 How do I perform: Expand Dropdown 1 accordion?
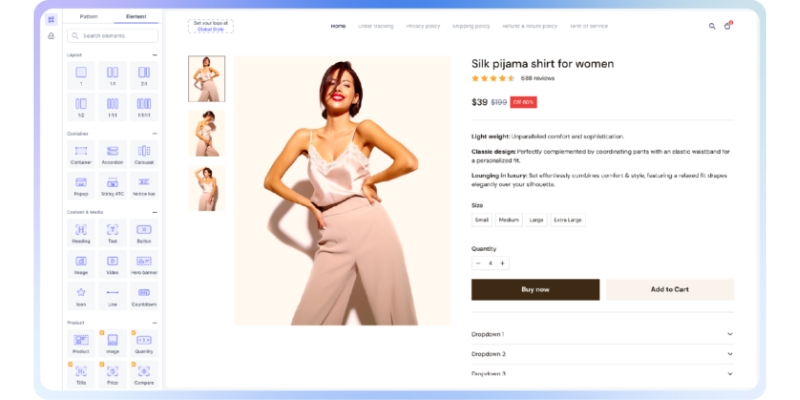tap(603, 334)
